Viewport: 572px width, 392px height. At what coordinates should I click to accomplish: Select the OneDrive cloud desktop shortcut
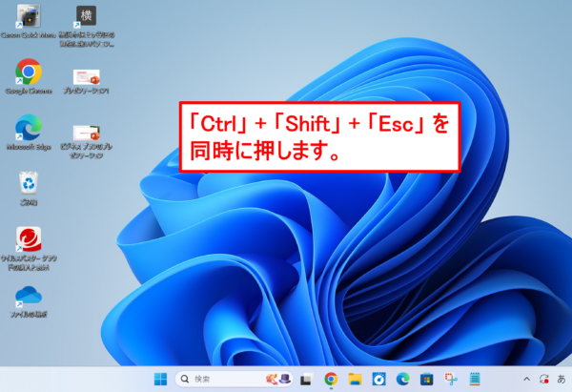point(29,296)
